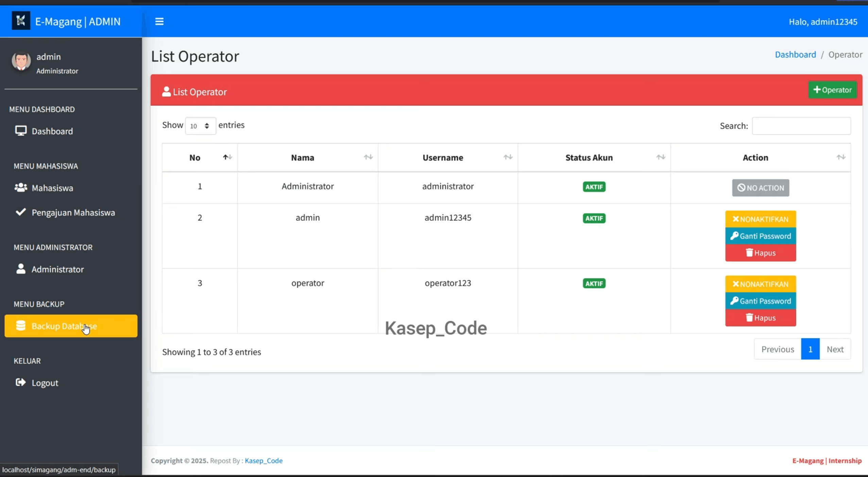Sort table by Action column arrows
The width and height of the screenshot is (868, 477).
coord(841,157)
